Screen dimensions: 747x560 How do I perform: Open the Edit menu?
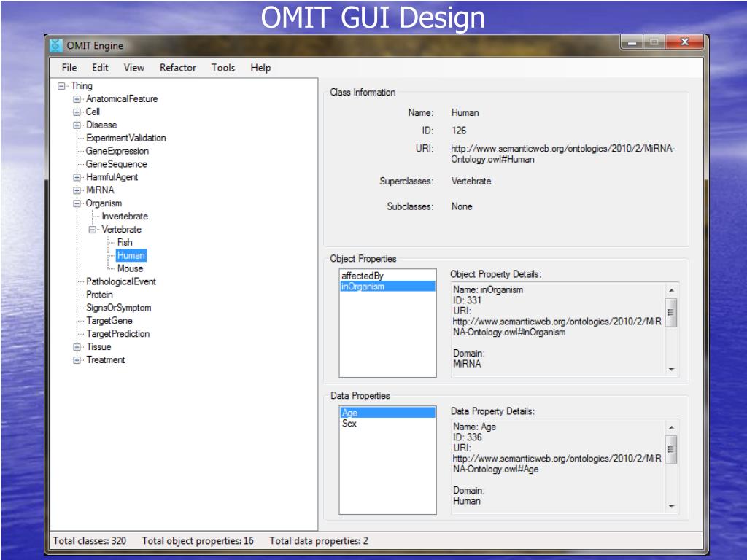(100, 68)
